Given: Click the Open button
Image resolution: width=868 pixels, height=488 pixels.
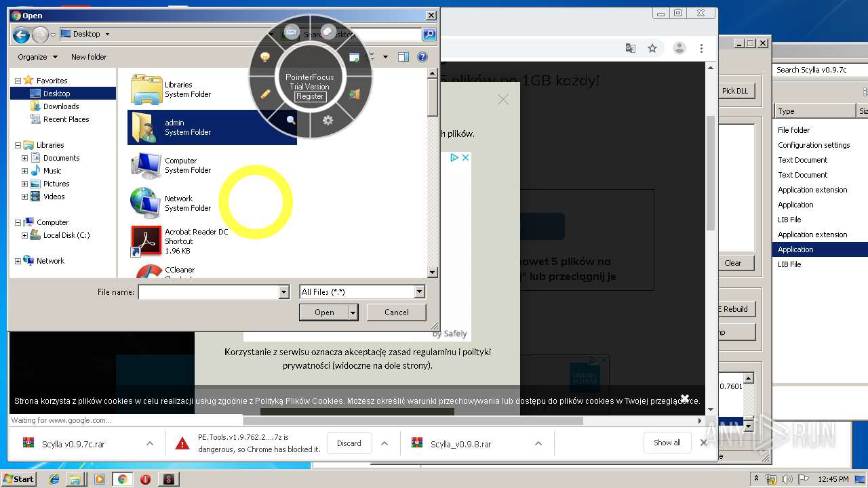Looking at the screenshot, I should [x=324, y=312].
